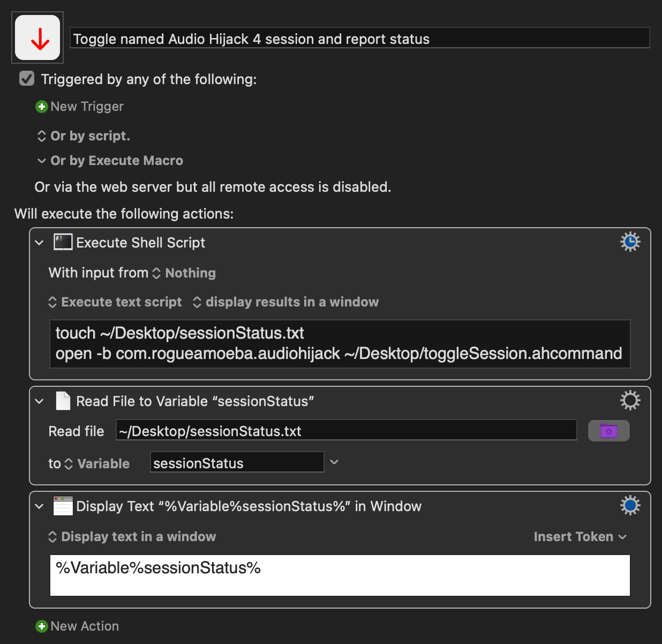Collapse the Display Text action
The image size is (662, 644).
pyautogui.click(x=39, y=506)
